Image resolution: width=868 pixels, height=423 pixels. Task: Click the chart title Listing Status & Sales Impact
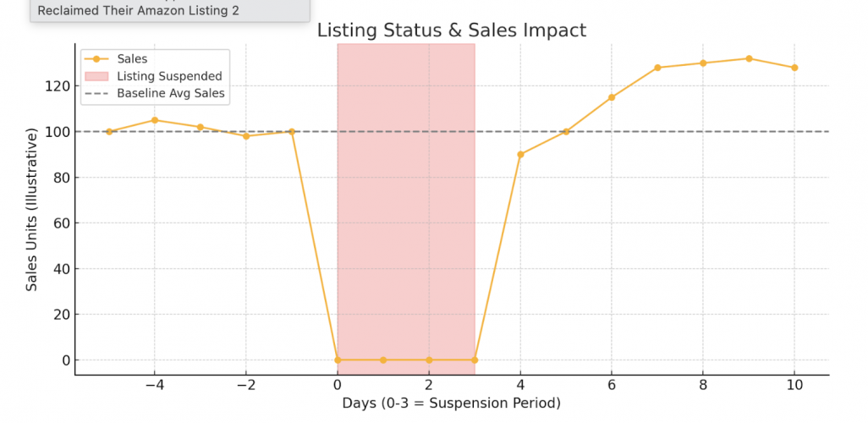(x=451, y=30)
